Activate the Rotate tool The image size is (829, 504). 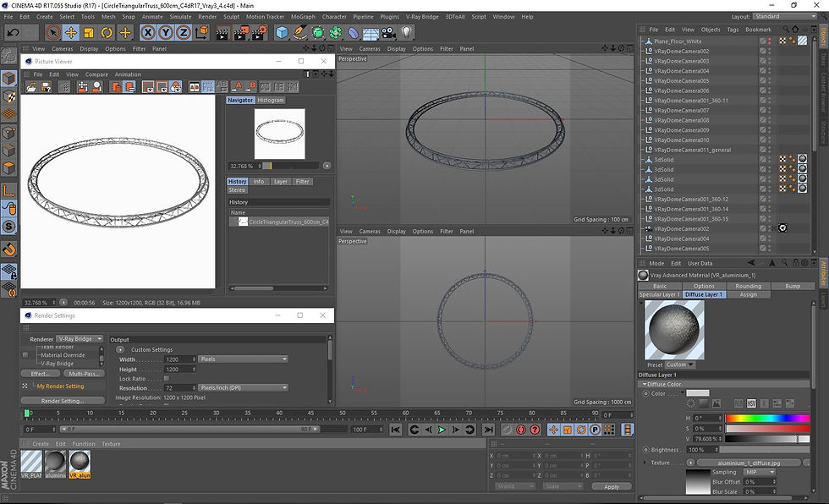click(107, 33)
